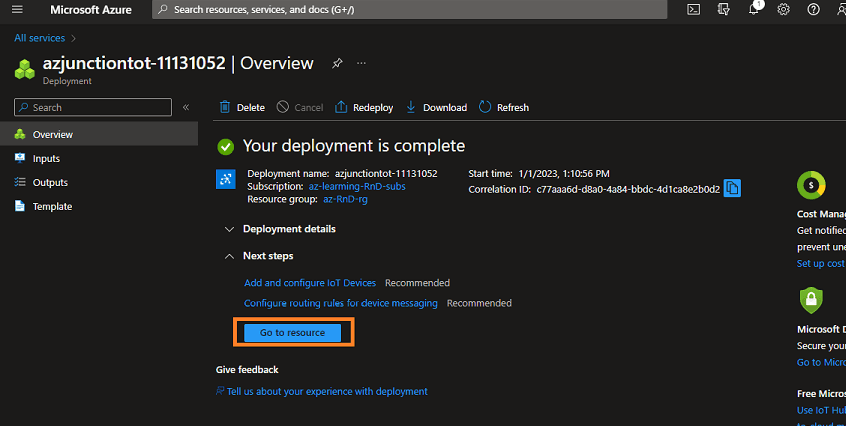This screenshot has width=846, height=426.
Task: Click the Deployment name value azjunctiontot-11131052
Action: [x=386, y=174]
